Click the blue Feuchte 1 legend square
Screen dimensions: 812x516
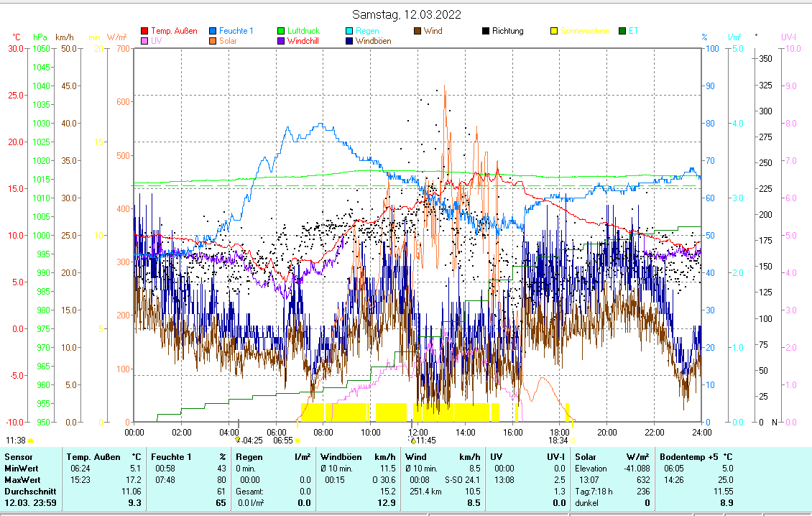[213, 31]
